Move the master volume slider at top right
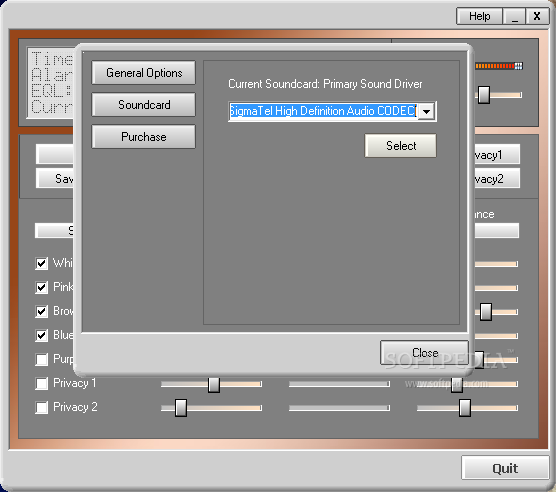Screen dimensions: 556x492 coord(484,95)
